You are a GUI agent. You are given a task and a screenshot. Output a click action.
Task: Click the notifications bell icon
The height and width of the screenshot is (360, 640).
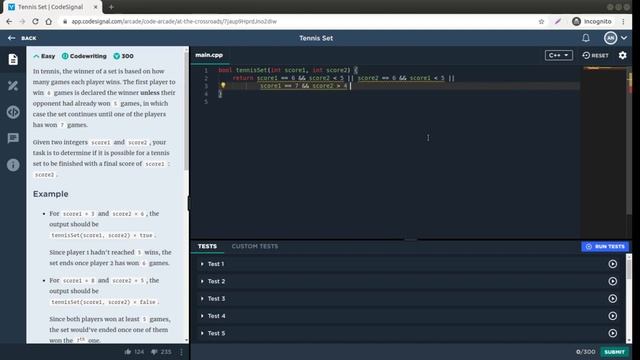pos(586,38)
